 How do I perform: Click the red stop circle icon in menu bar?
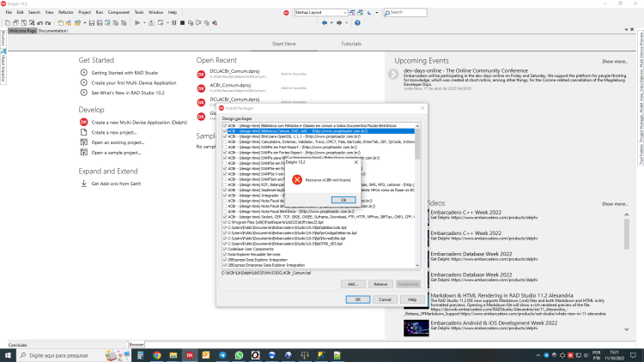[286, 13]
